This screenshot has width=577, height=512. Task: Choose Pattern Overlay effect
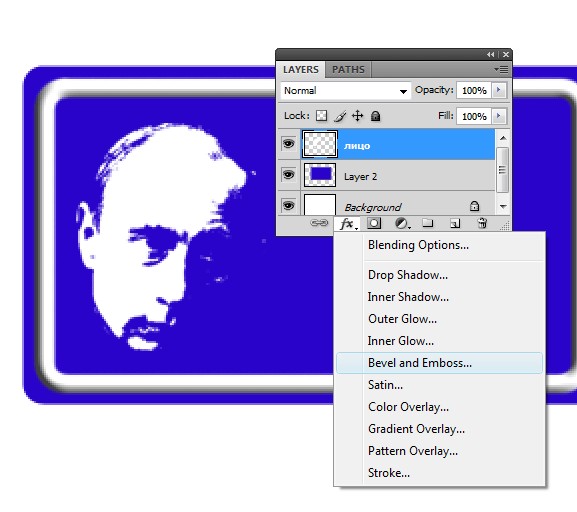[x=413, y=451]
